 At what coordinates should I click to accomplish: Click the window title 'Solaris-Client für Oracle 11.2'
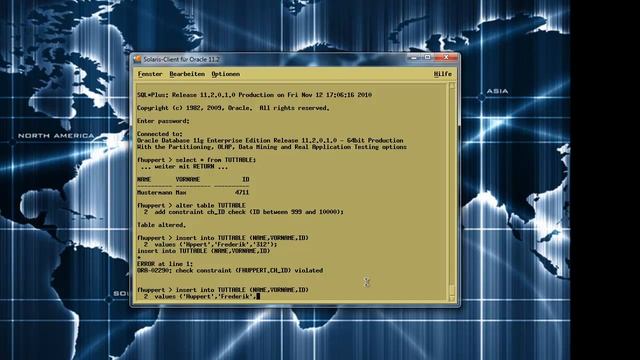[181, 59]
